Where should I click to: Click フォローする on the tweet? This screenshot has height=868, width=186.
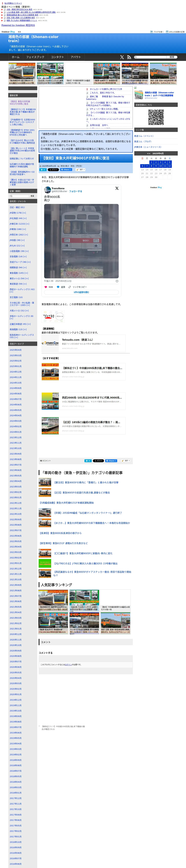coord(76,191)
